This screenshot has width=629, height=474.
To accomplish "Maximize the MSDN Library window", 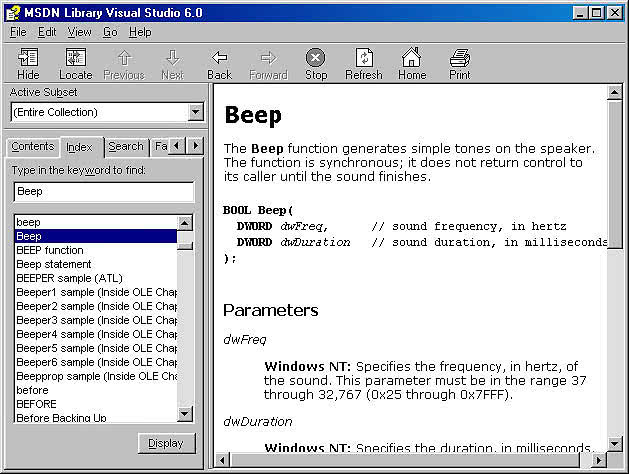I will point(596,13).
